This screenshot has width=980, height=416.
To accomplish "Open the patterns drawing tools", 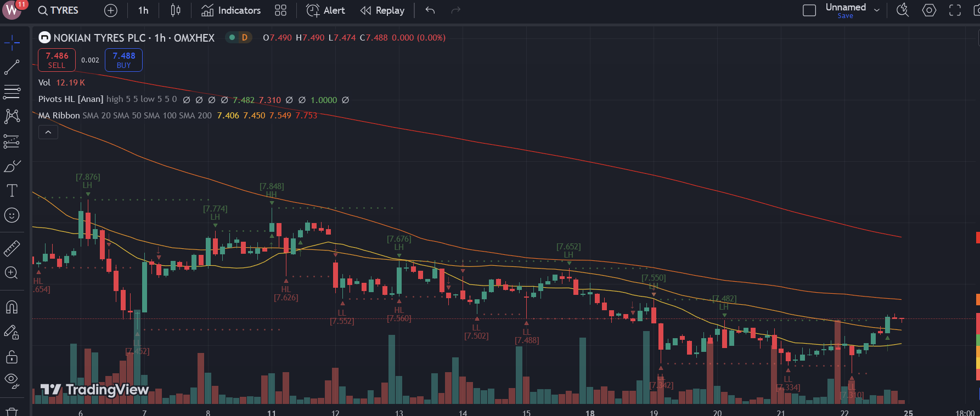I will [x=12, y=116].
